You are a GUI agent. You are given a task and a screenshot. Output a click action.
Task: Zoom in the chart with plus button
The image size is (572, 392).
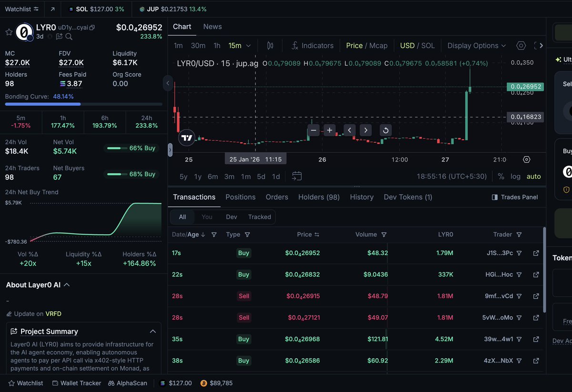329,130
